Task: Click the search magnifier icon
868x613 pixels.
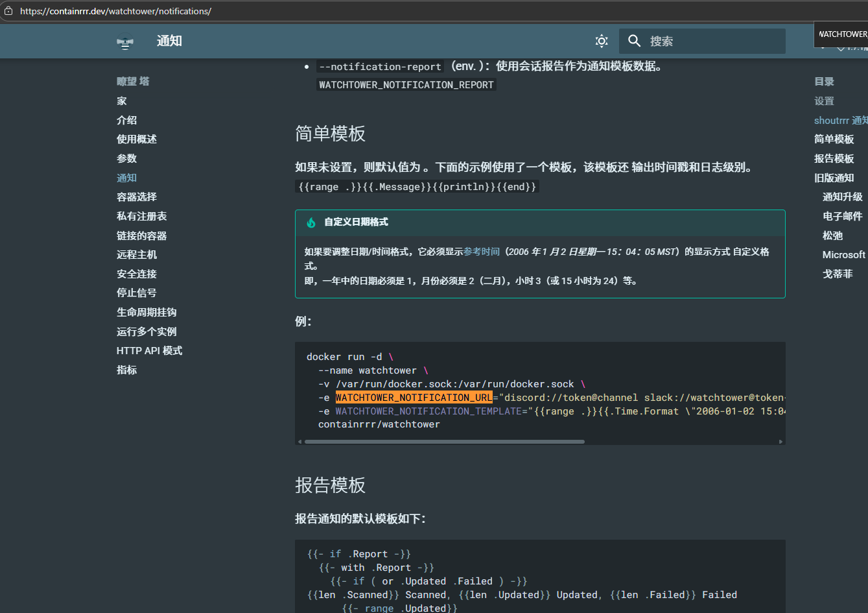Action: coord(635,42)
